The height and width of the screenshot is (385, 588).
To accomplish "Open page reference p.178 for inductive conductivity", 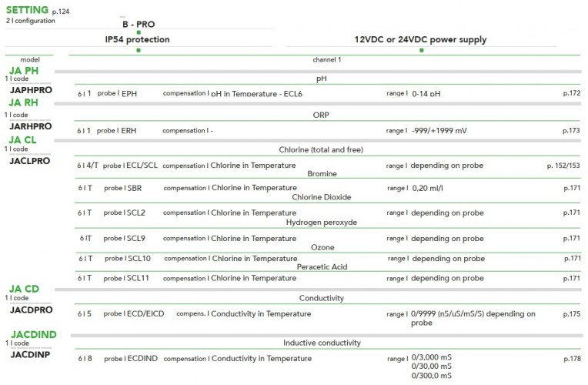I will (571, 359).
